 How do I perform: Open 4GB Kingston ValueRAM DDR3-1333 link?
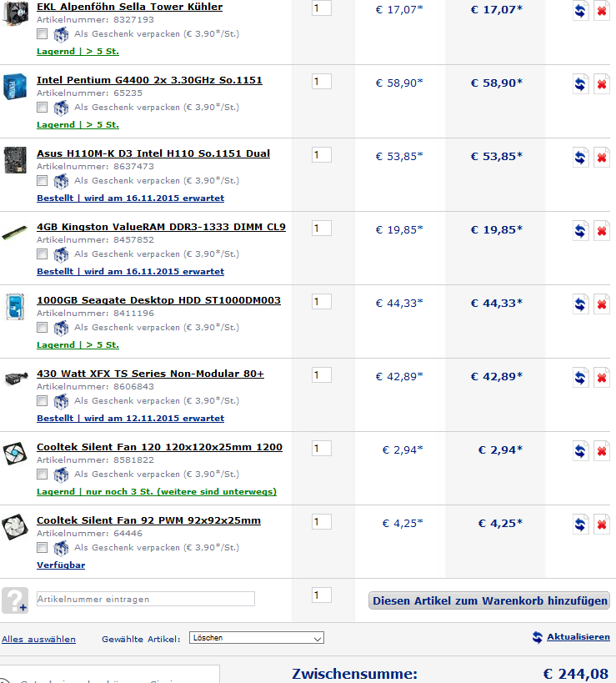[x=161, y=227]
